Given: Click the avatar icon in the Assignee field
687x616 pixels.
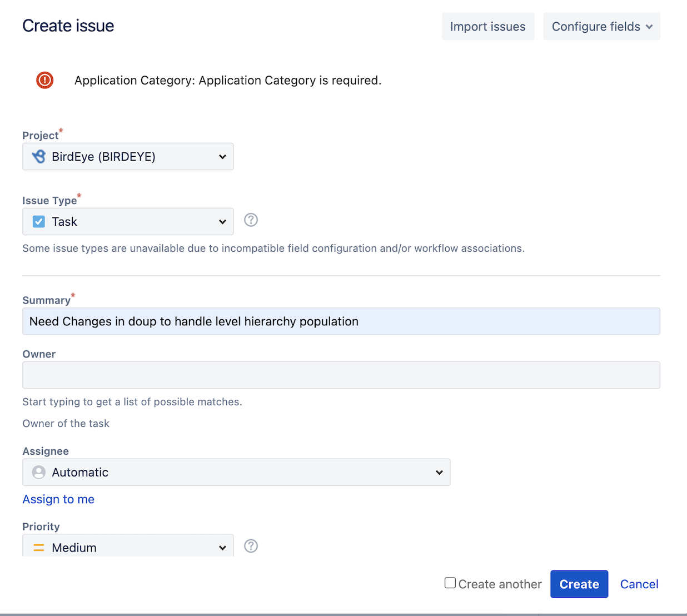Looking at the screenshot, I should [x=38, y=472].
